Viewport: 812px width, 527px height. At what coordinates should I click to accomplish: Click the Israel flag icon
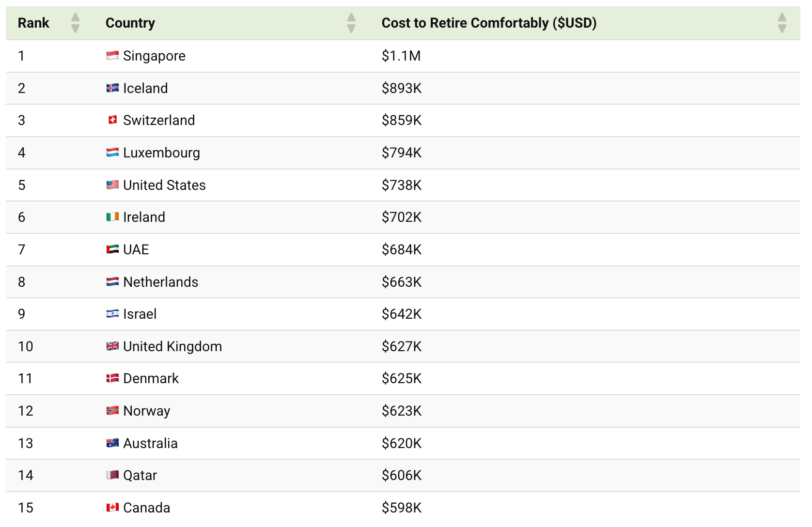[112, 314]
